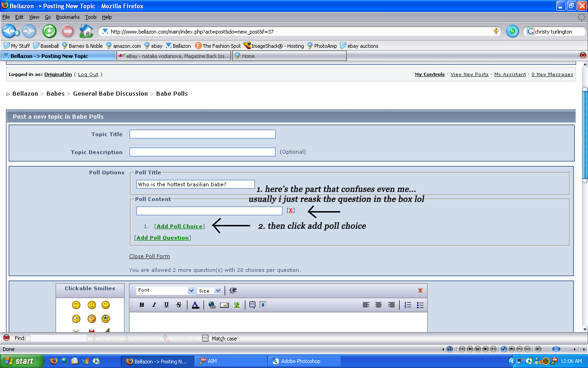The image size is (588, 368).
Task: Enable Match case in Find bar
Action: point(205,338)
